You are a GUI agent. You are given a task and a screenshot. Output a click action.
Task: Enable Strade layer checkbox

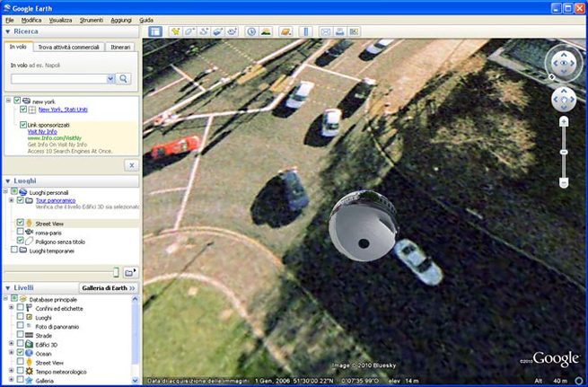tap(21, 335)
